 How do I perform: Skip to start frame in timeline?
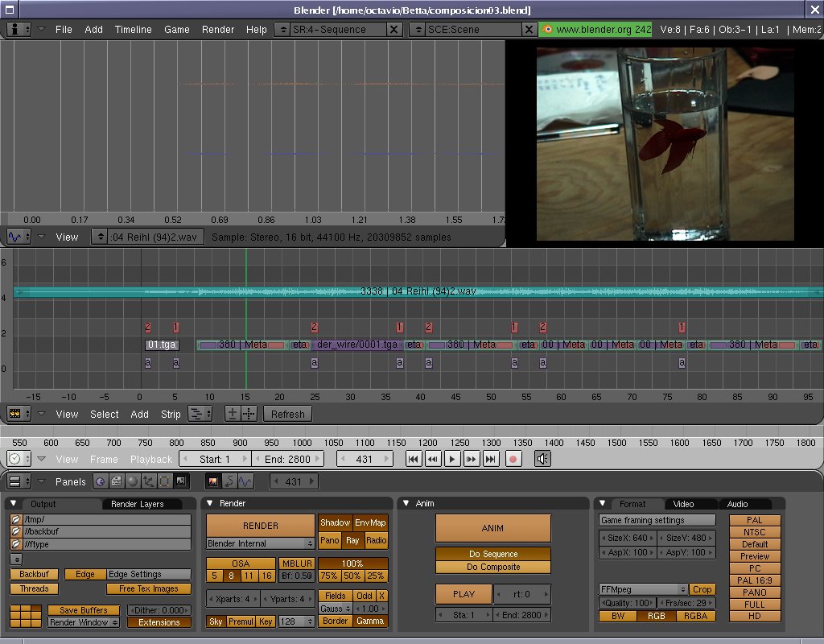tap(414, 459)
